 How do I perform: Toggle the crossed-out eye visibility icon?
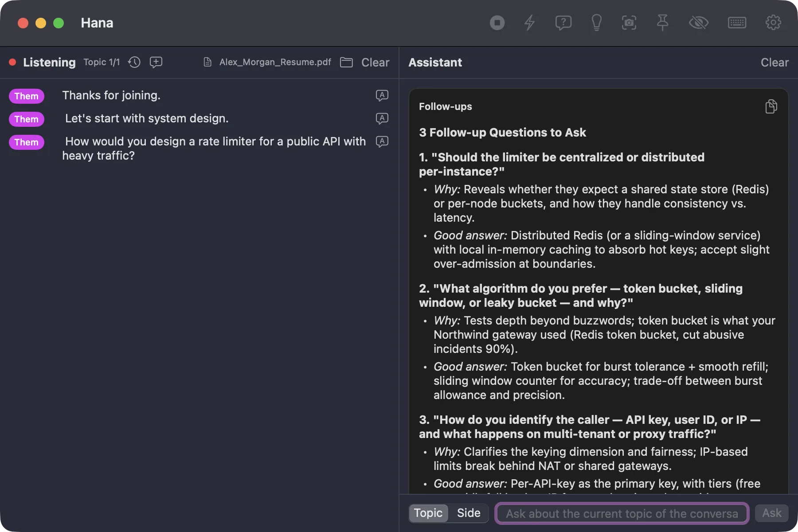pos(699,23)
